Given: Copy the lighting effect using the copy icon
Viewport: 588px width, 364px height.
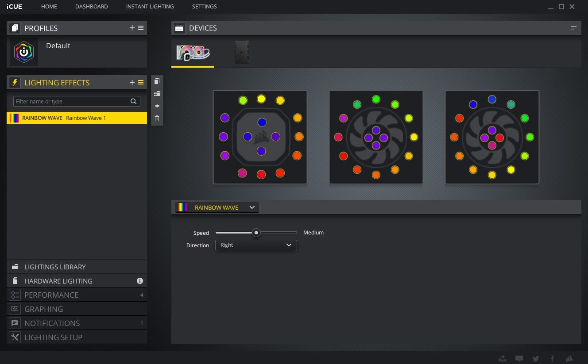Looking at the screenshot, I should click(x=157, y=81).
